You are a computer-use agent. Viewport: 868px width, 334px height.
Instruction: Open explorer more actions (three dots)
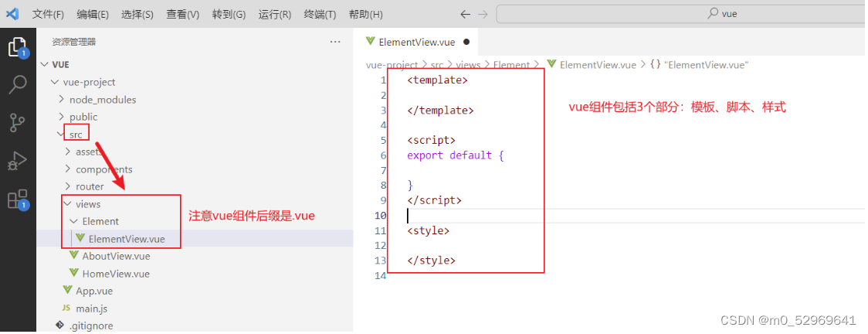335,42
